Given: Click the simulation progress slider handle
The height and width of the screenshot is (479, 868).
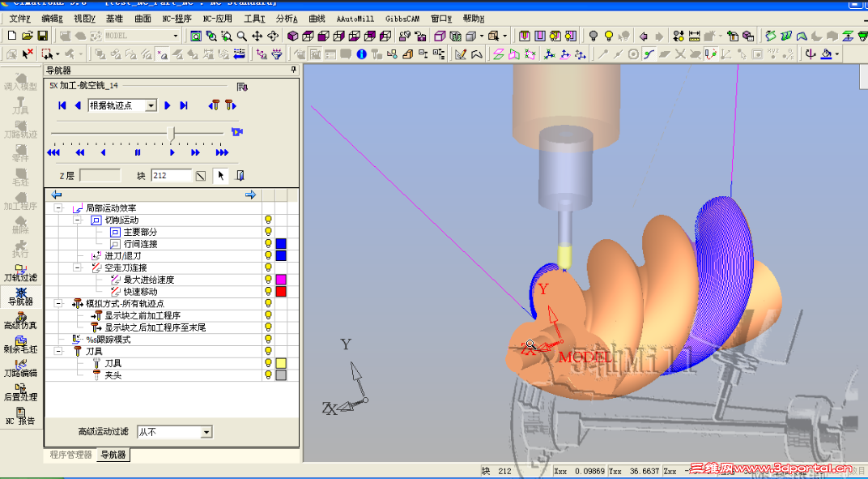Looking at the screenshot, I should click(x=172, y=133).
